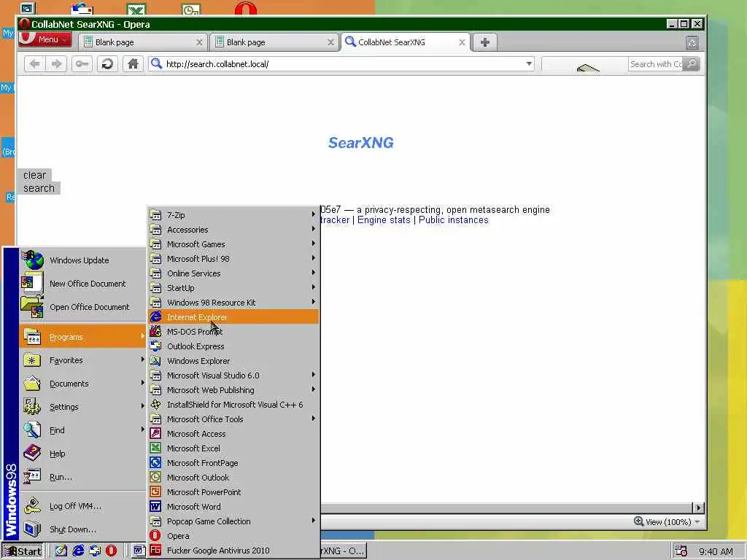Image resolution: width=747 pixels, height=560 pixels.
Task: Click the clear button on the page
Action: coord(35,175)
